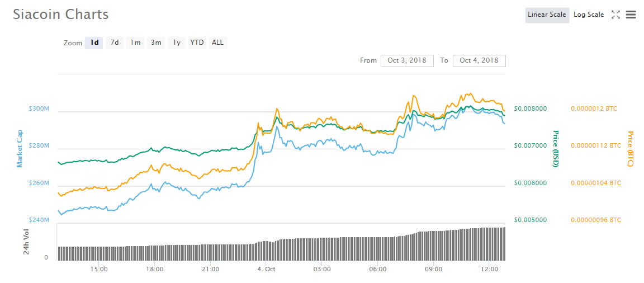Click the 18:00 time axis label
Viewport: 644px width, 283px height.
pyautogui.click(x=155, y=270)
